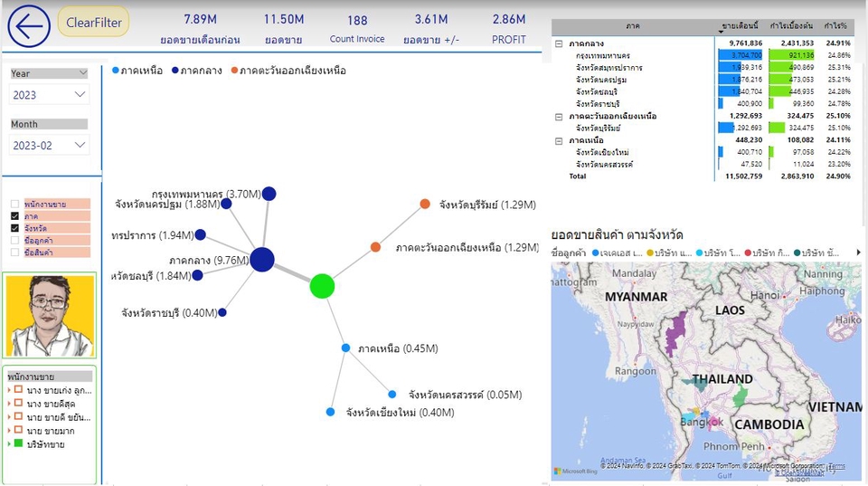Tick the พนักงานขาย field checkbox
The image size is (868, 486).
(15, 204)
